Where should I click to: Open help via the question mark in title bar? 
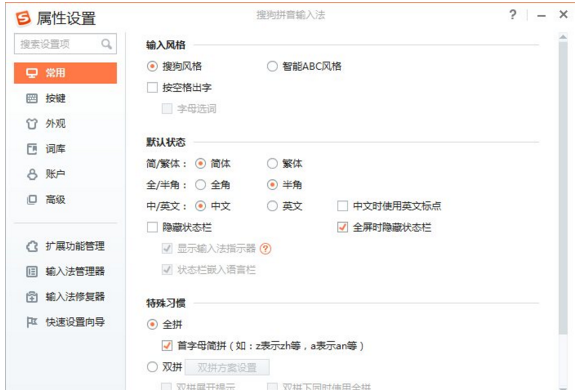point(512,15)
